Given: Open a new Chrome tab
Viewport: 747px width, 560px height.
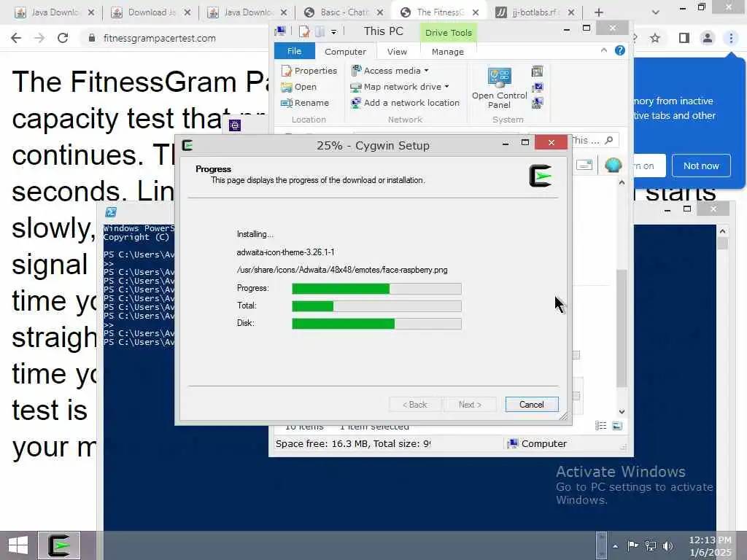Looking at the screenshot, I should 599,12.
